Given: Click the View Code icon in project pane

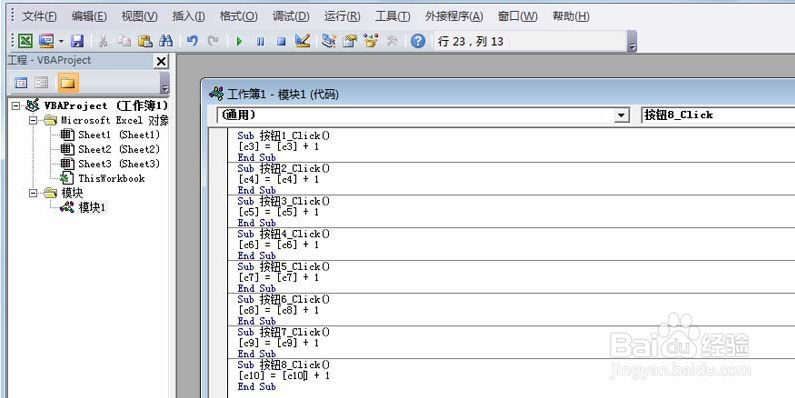Looking at the screenshot, I should point(21,82).
